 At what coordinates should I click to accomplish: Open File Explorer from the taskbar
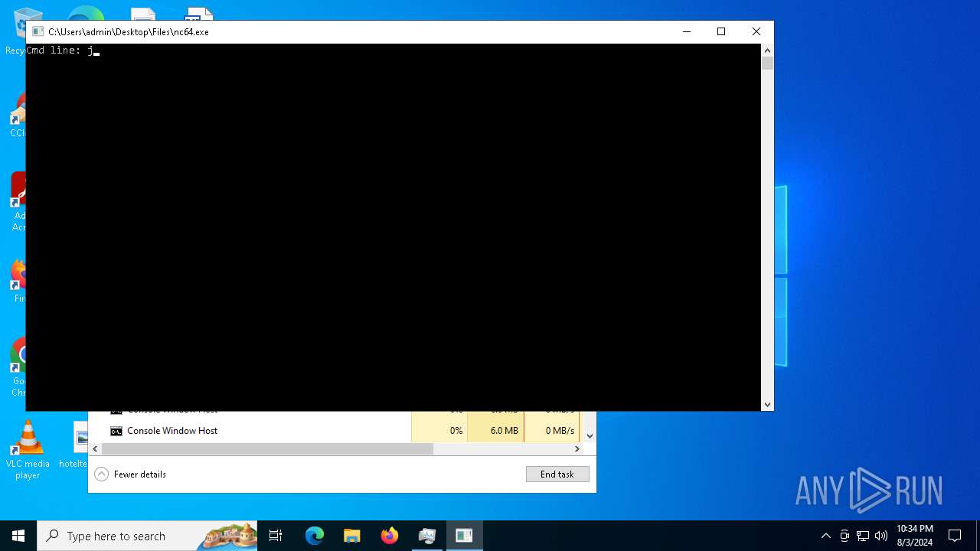352,536
